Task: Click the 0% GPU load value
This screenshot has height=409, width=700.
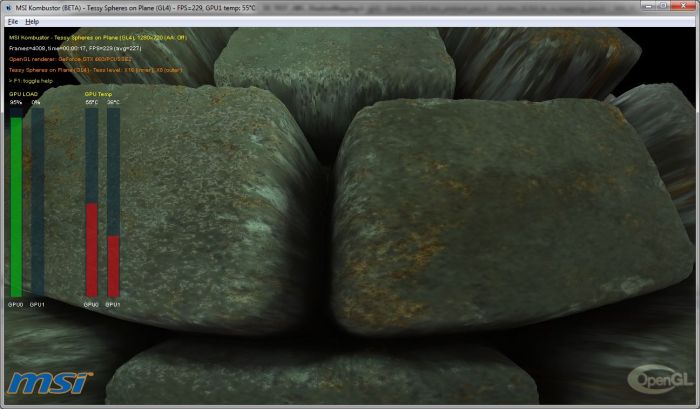Action: point(36,102)
